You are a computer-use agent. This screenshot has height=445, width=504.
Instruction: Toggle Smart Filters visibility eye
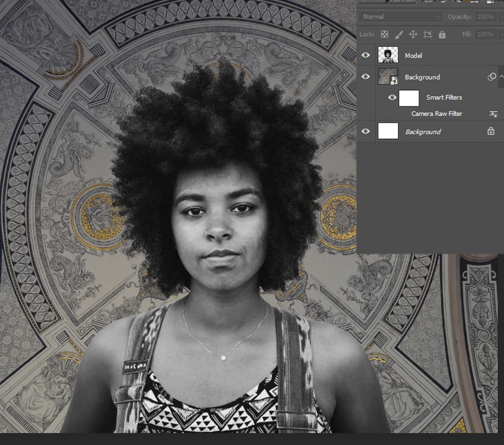(x=392, y=97)
